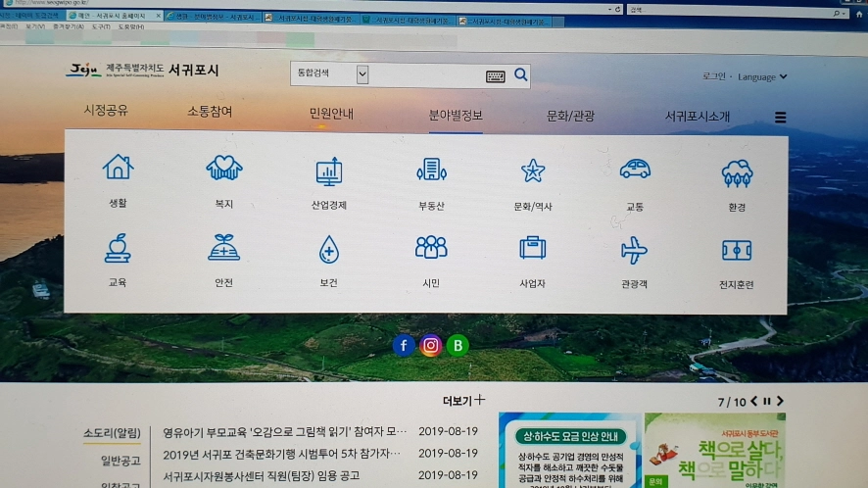868x488 pixels.
Task: Open the 시정공유 menu
Action: point(106,110)
